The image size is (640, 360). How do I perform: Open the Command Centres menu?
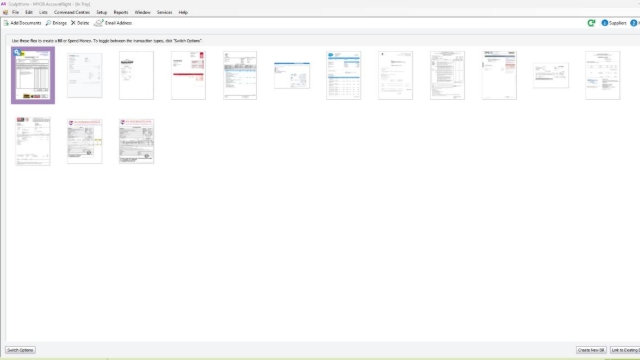tap(72, 13)
